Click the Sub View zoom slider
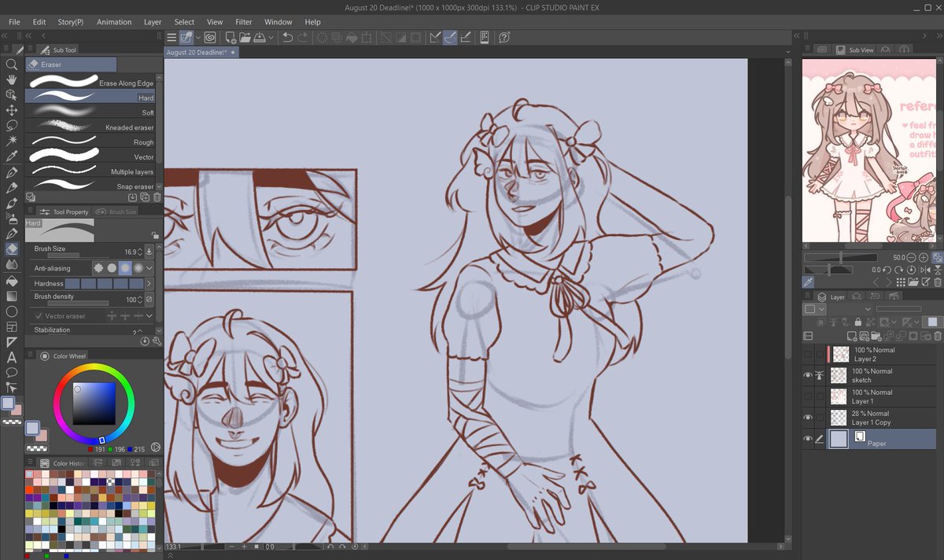944x560 pixels. (841, 257)
